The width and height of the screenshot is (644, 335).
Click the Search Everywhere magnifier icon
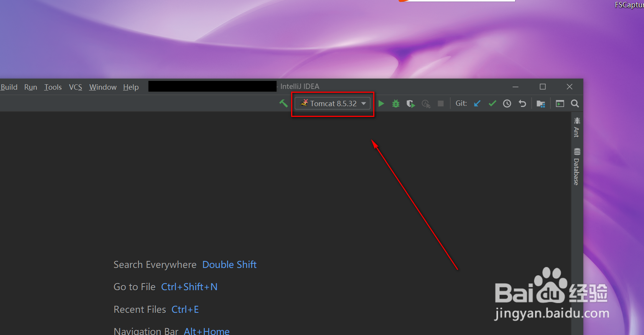tap(575, 103)
